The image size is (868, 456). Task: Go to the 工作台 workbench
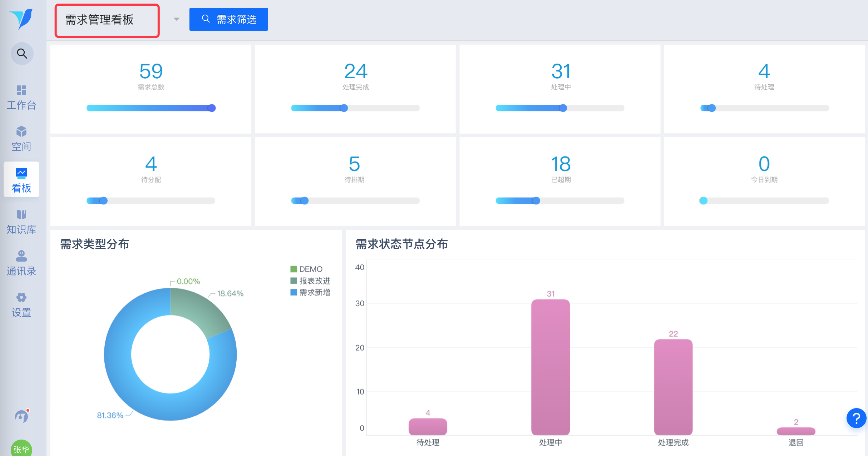21,97
